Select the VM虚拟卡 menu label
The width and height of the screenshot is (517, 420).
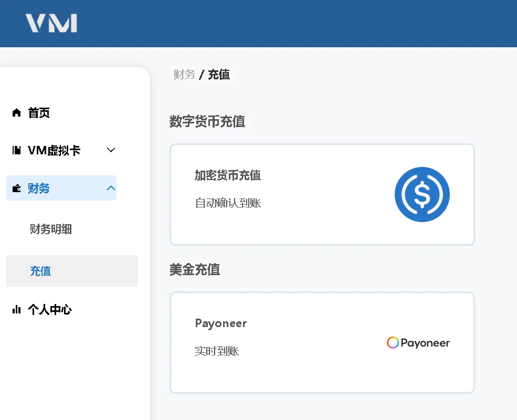click(54, 151)
